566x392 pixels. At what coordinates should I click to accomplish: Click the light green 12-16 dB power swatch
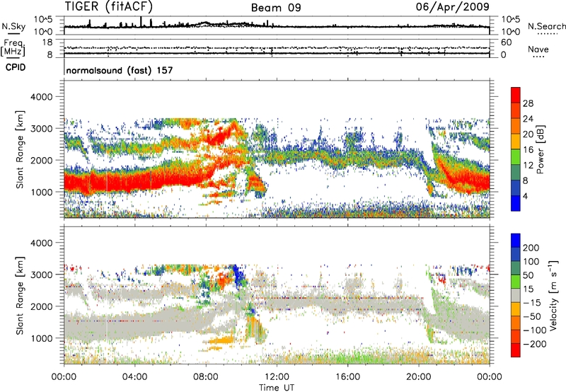point(516,156)
